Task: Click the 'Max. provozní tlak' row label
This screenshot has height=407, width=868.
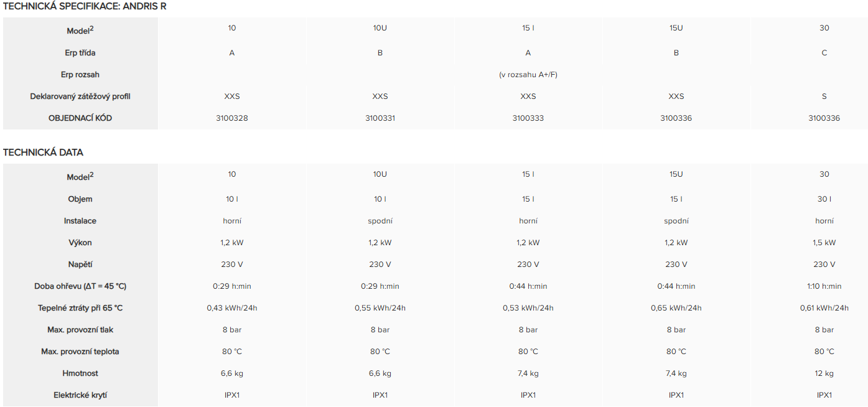Action: 80,330
